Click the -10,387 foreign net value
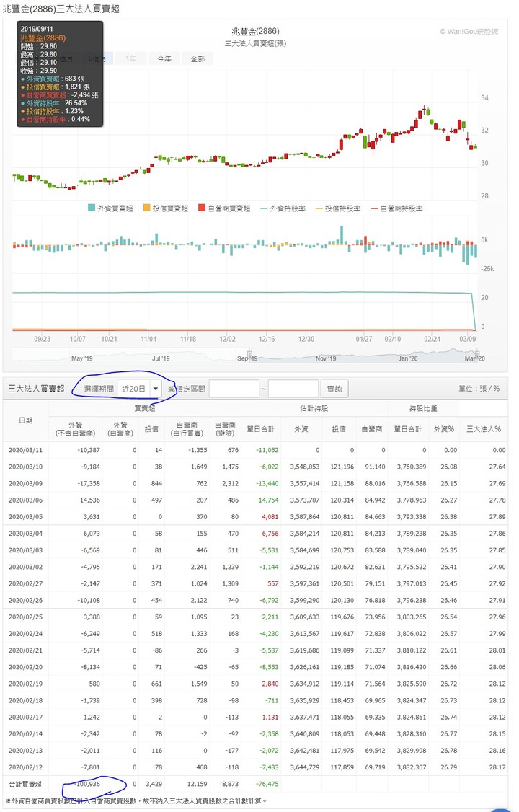 point(89,450)
